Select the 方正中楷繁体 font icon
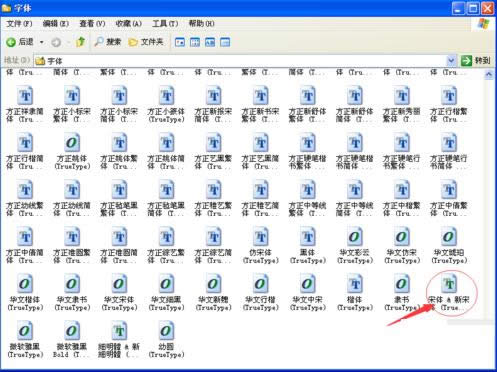Viewport: 497px width, 372px height. (402, 190)
